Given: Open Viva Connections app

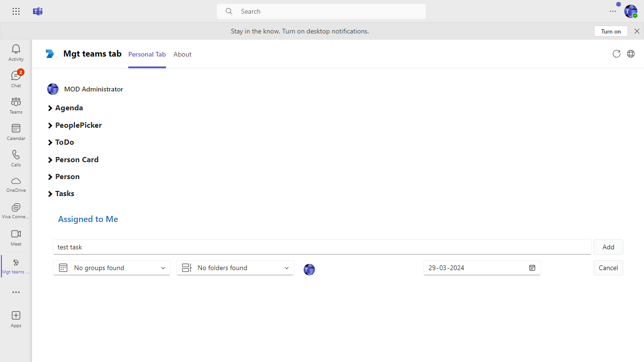Looking at the screenshot, I should point(16,211).
